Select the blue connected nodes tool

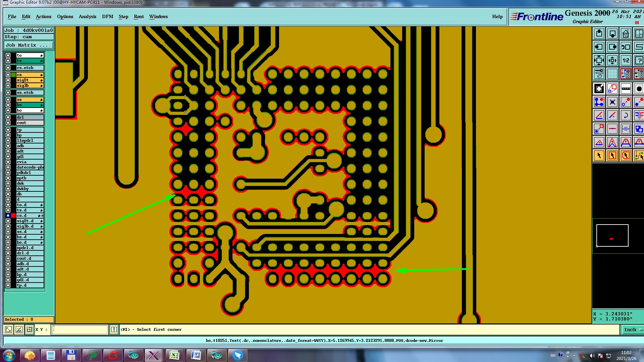pos(599,102)
